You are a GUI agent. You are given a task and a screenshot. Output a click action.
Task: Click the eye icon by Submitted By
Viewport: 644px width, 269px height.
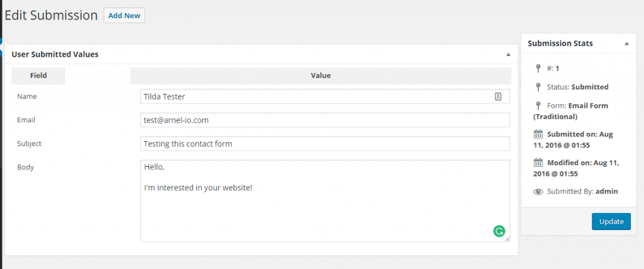538,192
